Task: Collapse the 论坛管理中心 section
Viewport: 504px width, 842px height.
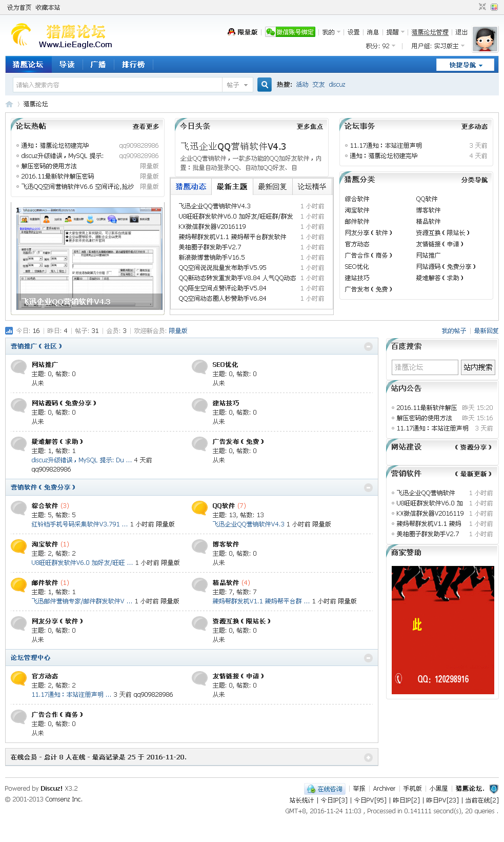Action: point(368,658)
